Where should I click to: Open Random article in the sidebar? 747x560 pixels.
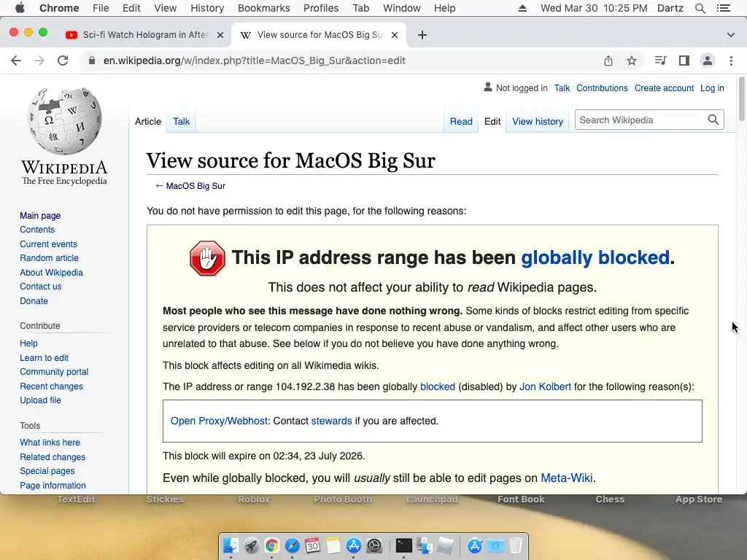click(x=49, y=258)
